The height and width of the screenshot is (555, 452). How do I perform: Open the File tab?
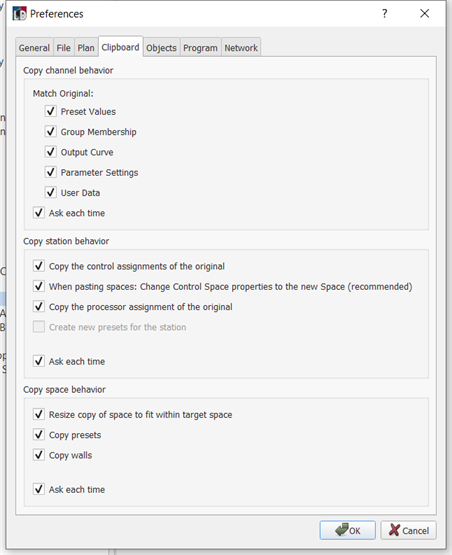(x=64, y=48)
